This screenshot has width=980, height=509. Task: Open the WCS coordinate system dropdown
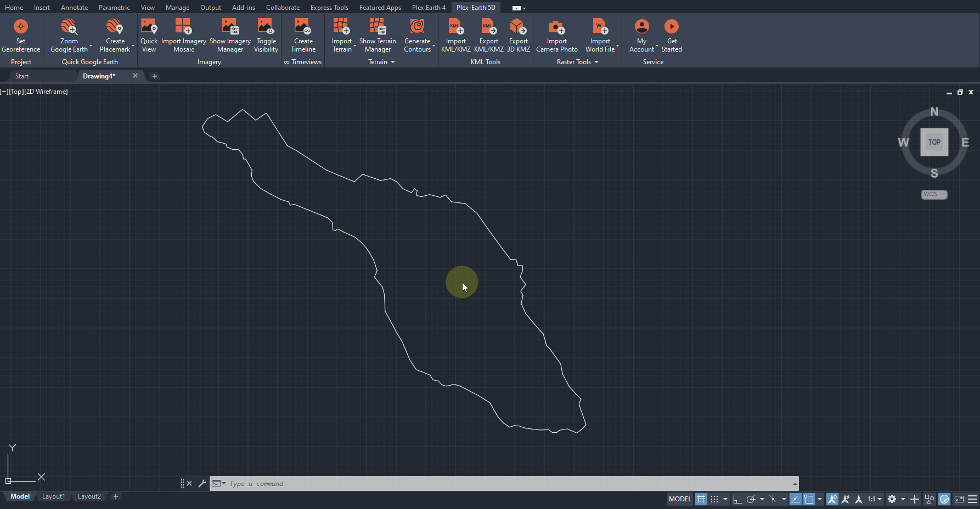click(x=934, y=194)
